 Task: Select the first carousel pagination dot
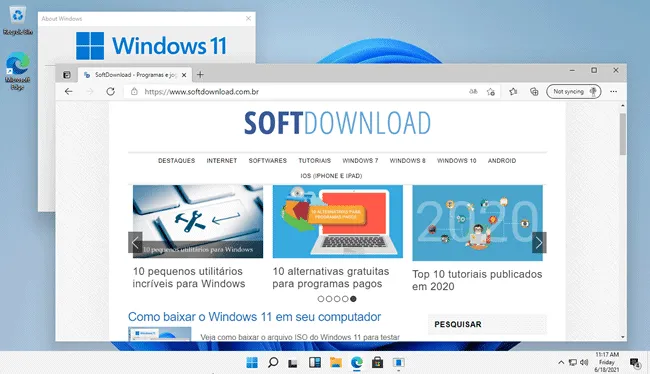tap(321, 299)
